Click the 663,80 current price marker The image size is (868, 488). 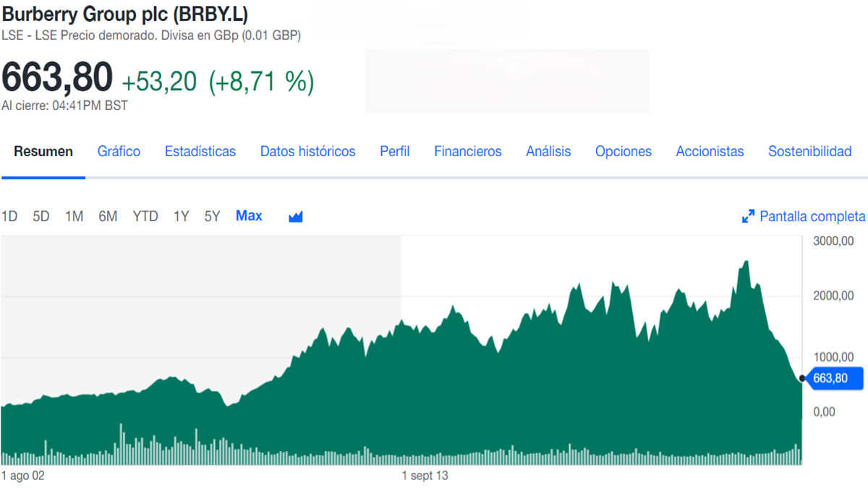(833, 378)
